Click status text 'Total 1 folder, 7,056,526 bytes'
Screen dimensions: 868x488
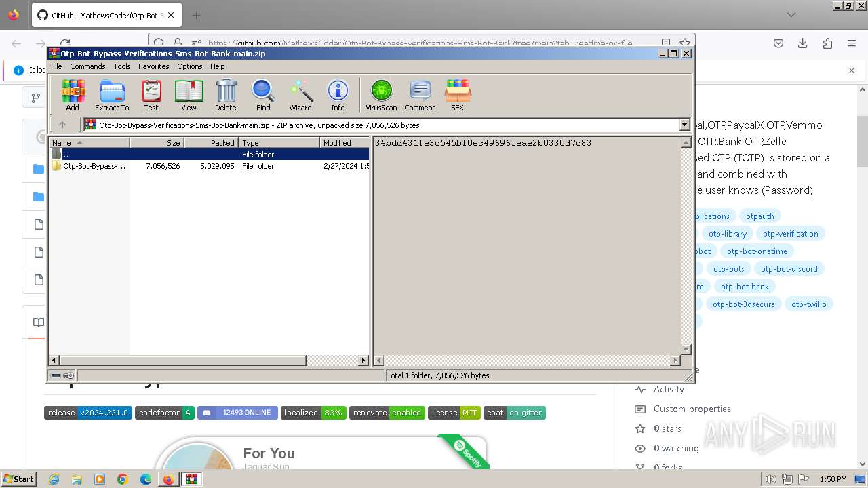[x=438, y=375]
